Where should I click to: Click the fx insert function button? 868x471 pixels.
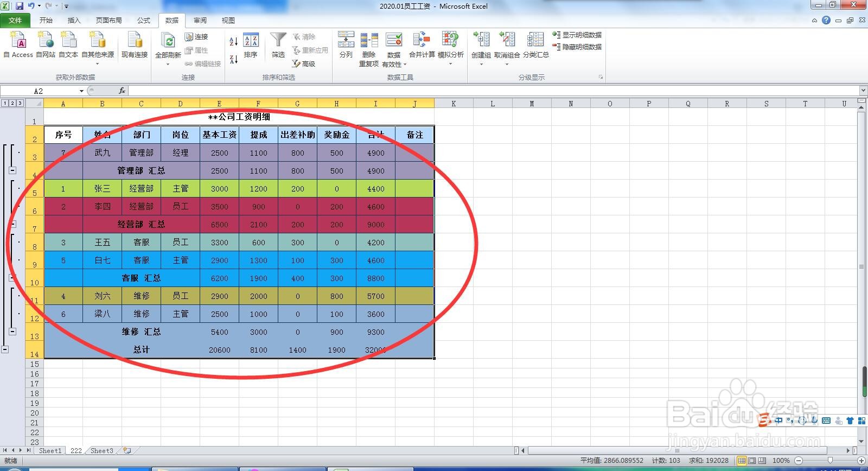pyautogui.click(x=122, y=91)
